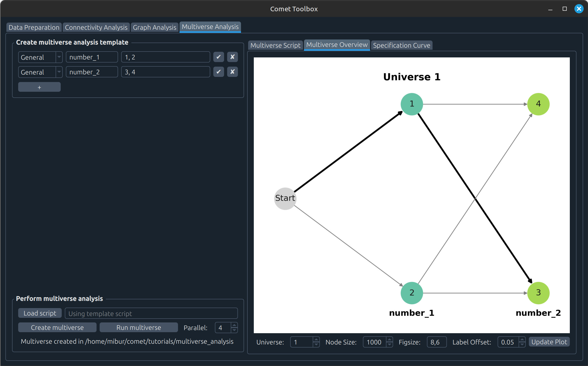Focus the number_2 name field
This screenshot has width=588, height=366.
tap(92, 72)
